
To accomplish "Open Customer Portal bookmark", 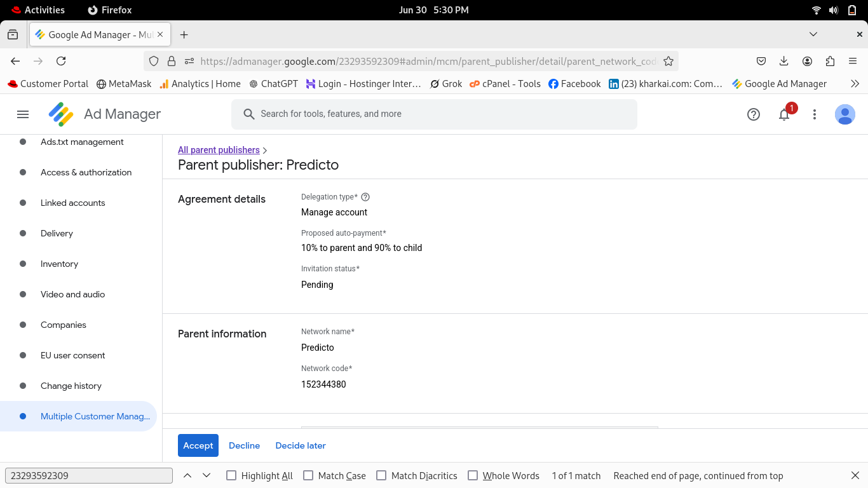I will [x=48, y=84].
